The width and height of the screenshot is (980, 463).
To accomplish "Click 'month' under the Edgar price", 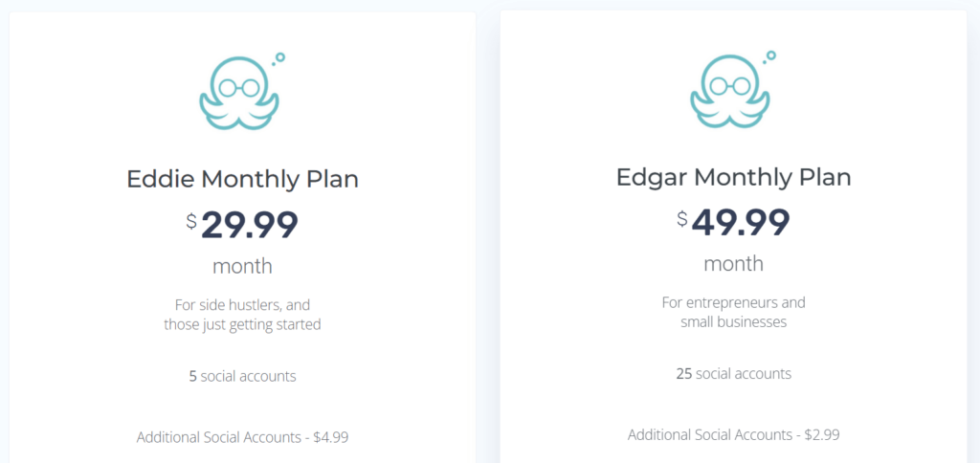I will coord(734,264).
